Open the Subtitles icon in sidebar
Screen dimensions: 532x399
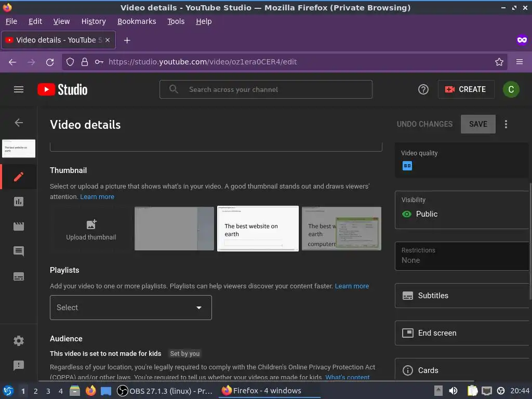coord(19,276)
